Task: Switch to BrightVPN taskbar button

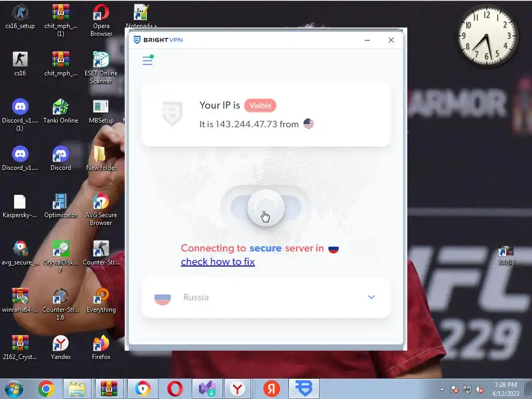Action: (x=303, y=389)
